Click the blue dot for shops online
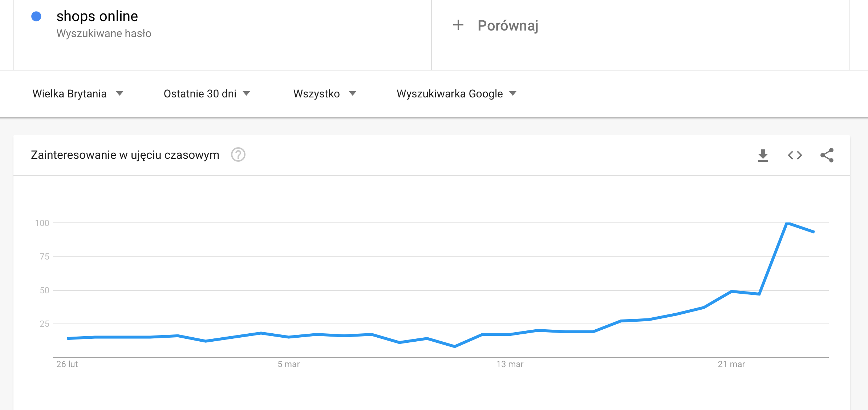 pyautogui.click(x=36, y=16)
